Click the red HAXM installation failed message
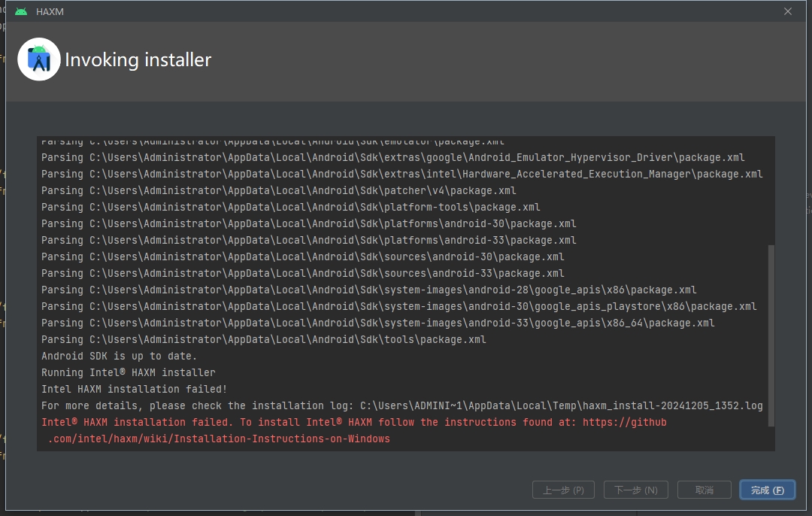 coord(353,430)
